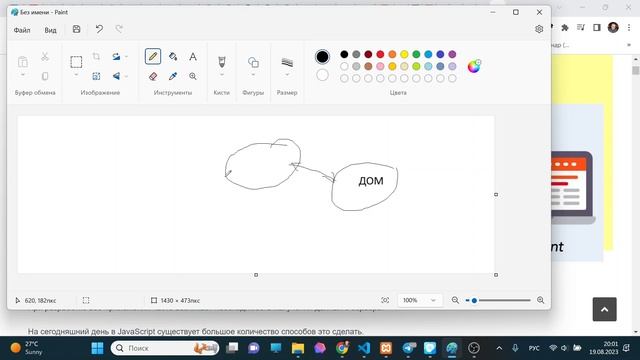Screen dimensions: 640x360
Task: Pick the yellow color swatch
Action: pyautogui.click(x=404, y=54)
